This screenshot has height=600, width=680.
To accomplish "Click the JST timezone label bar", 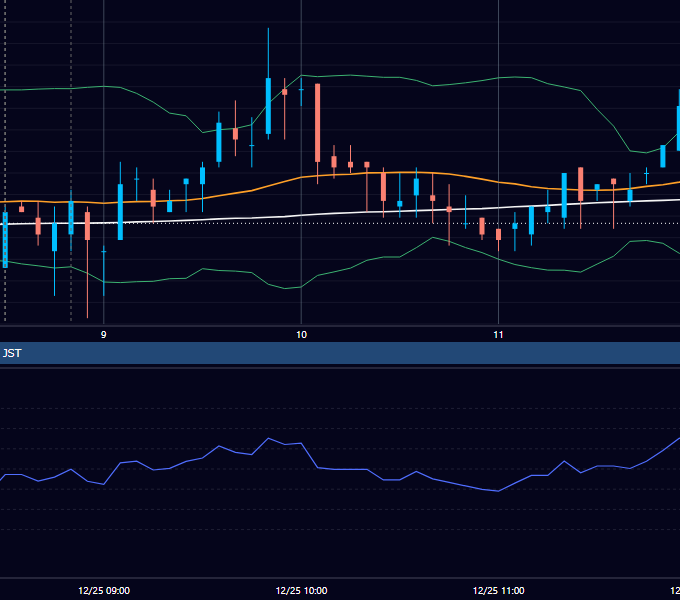I will 340,353.
